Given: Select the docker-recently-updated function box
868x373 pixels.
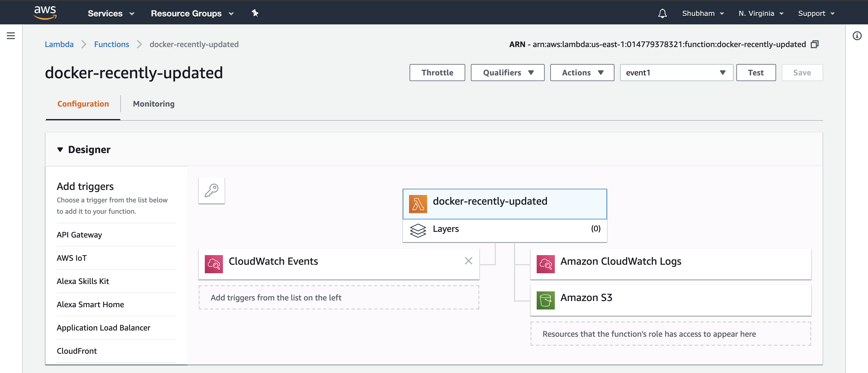Looking at the screenshot, I should click(505, 204).
